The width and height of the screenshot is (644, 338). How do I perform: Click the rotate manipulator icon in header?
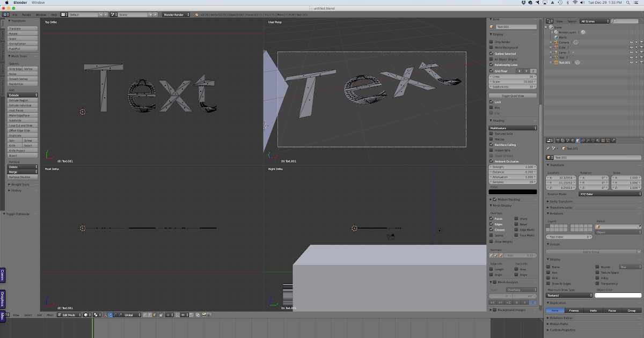tap(115, 315)
